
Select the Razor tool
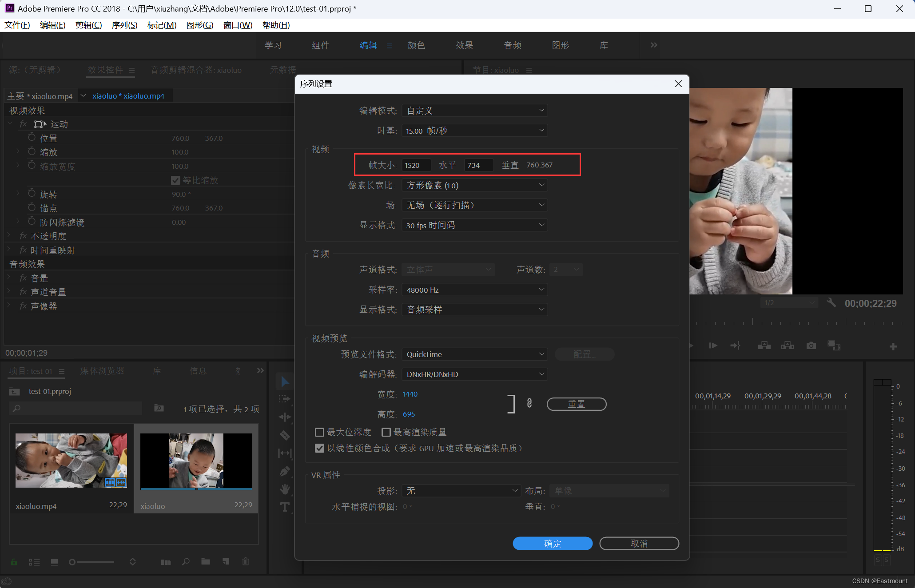point(285,435)
